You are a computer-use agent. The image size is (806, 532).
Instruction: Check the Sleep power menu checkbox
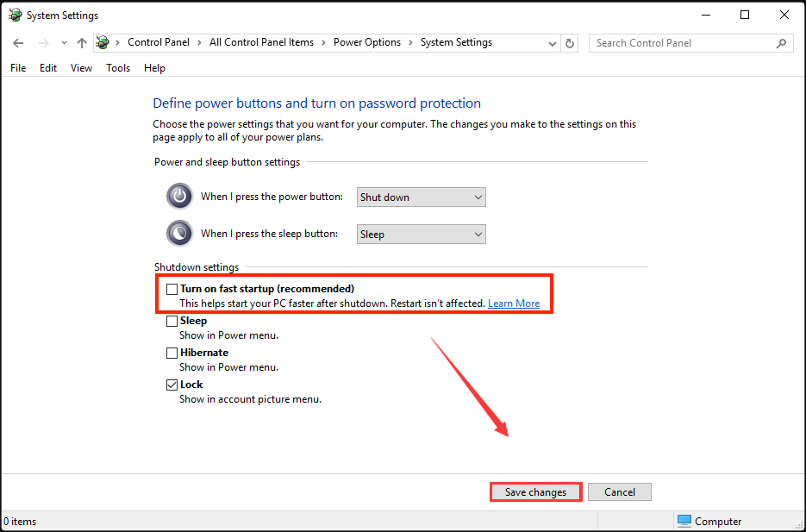click(172, 322)
